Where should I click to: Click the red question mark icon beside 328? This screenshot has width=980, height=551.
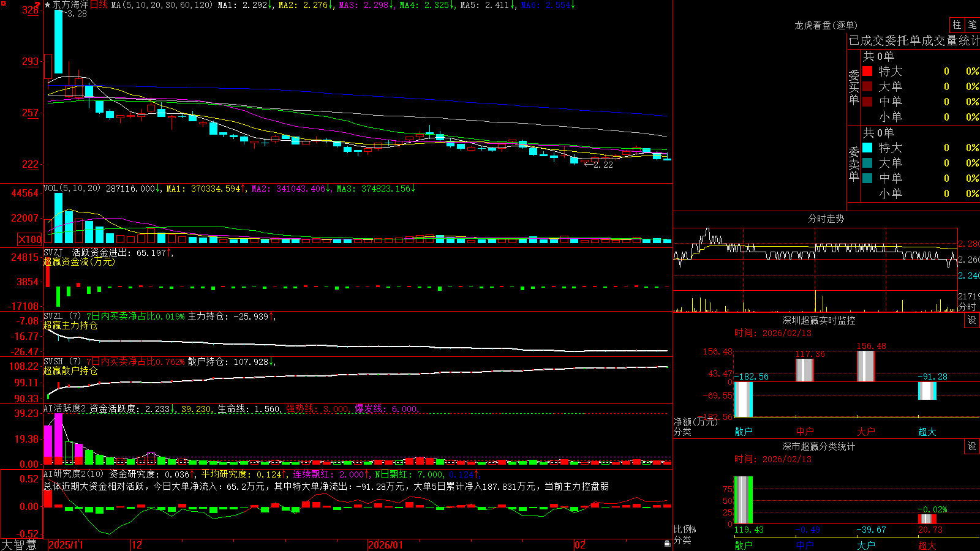tap(37, 4)
